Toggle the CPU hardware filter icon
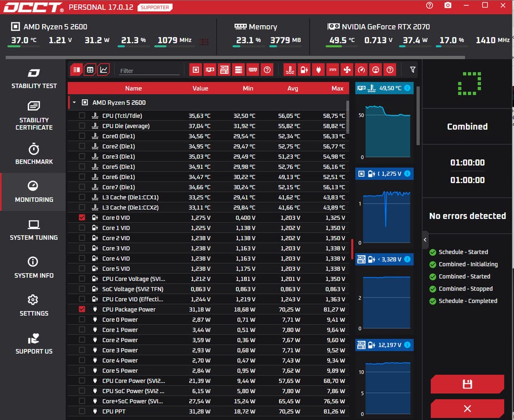Image resolution: width=514 pixels, height=420 pixels. pos(196,70)
